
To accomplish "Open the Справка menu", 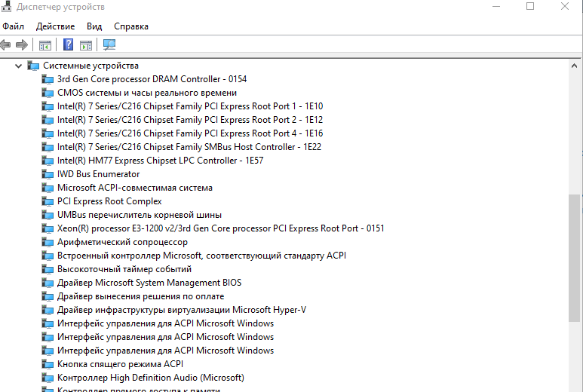I will pos(131,26).
